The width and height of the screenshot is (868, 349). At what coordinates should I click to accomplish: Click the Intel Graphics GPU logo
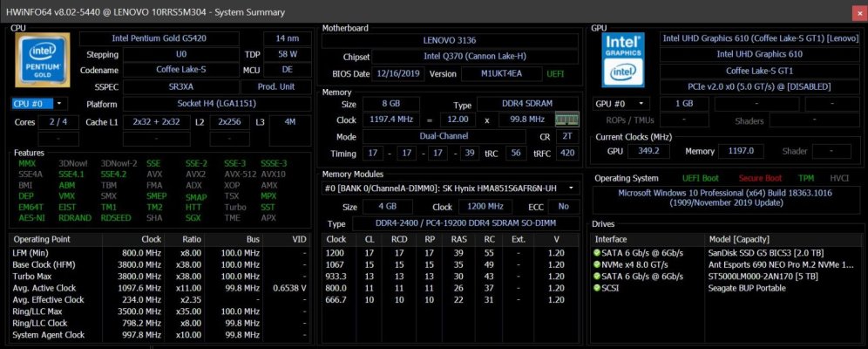pos(623,60)
